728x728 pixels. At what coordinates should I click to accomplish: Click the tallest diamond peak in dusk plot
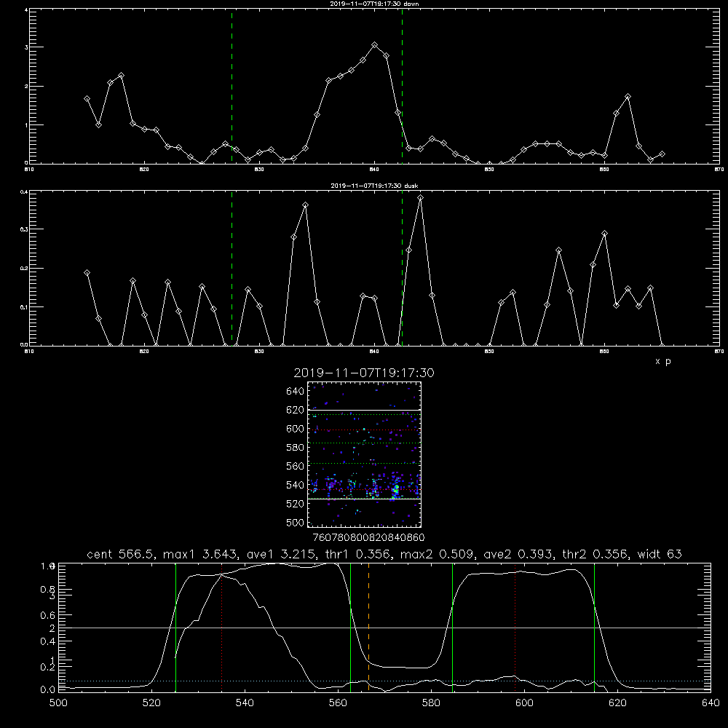pyautogui.click(x=420, y=198)
